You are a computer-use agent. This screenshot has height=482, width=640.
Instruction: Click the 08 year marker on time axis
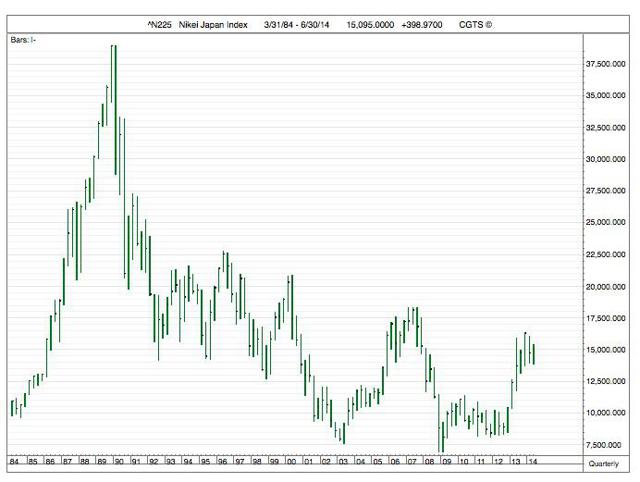[x=429, y=462]
